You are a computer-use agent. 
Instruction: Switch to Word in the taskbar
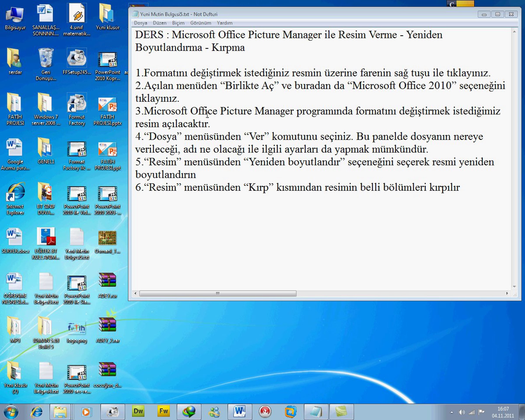(240, 412)
